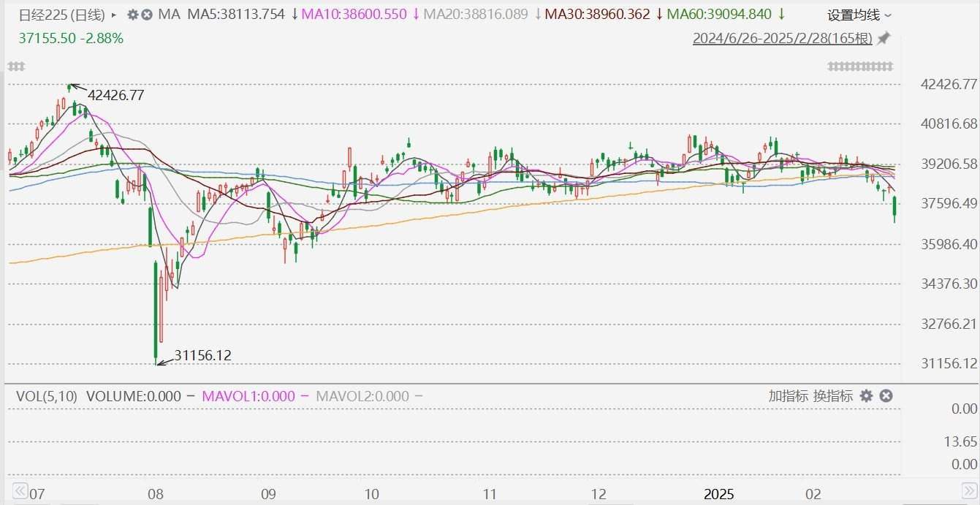Expand the 日经225 (日线) period arrow
Viewport: 980px width, 505px height.
[114, 15]
